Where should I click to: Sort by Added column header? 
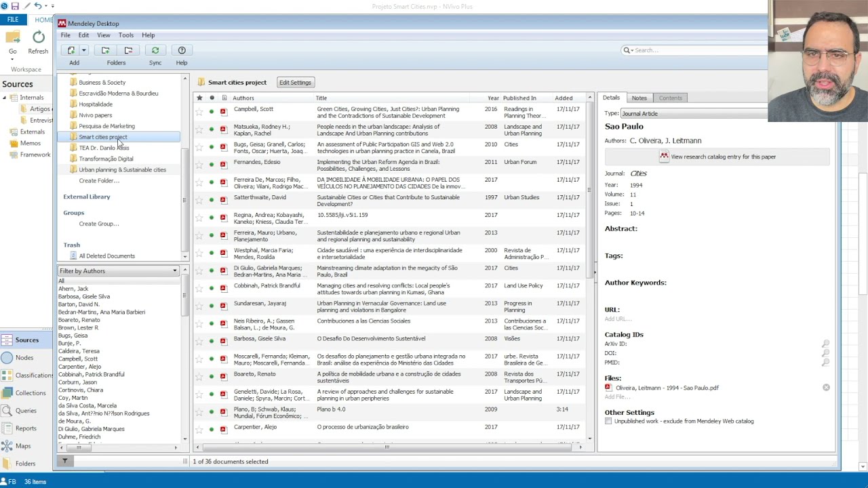tap(564, 98)
